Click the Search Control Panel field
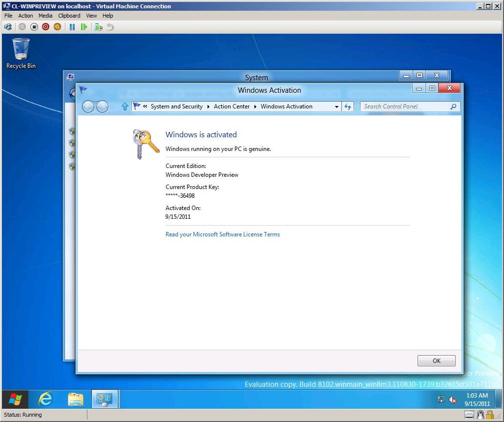 click(405, 106)
